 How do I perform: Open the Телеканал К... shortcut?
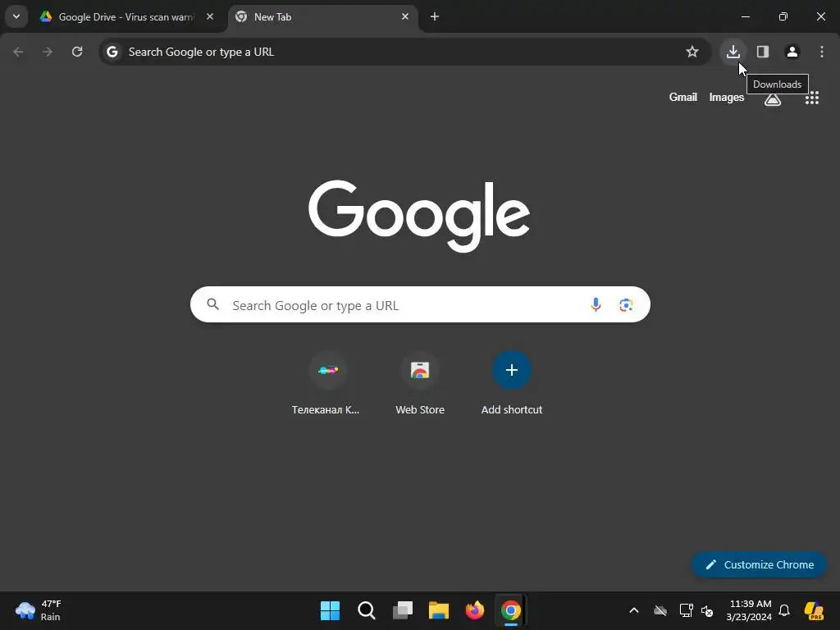328,384
